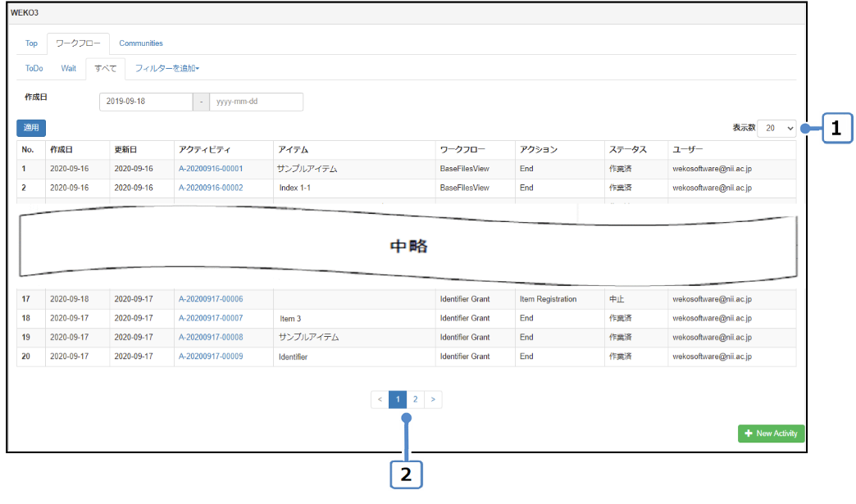Select the ToDo sub-tab
This screenshot has width=856, height=504.
point(34,68)
